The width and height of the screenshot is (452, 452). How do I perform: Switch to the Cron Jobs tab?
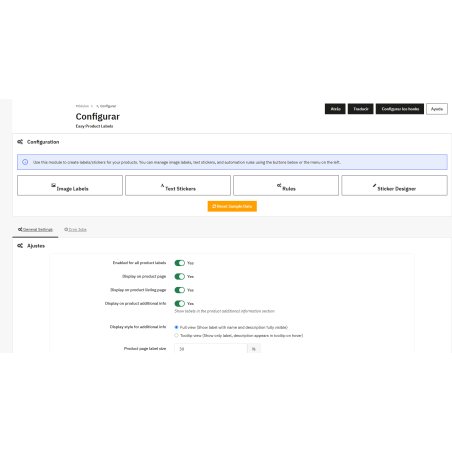tap(75, 230)
